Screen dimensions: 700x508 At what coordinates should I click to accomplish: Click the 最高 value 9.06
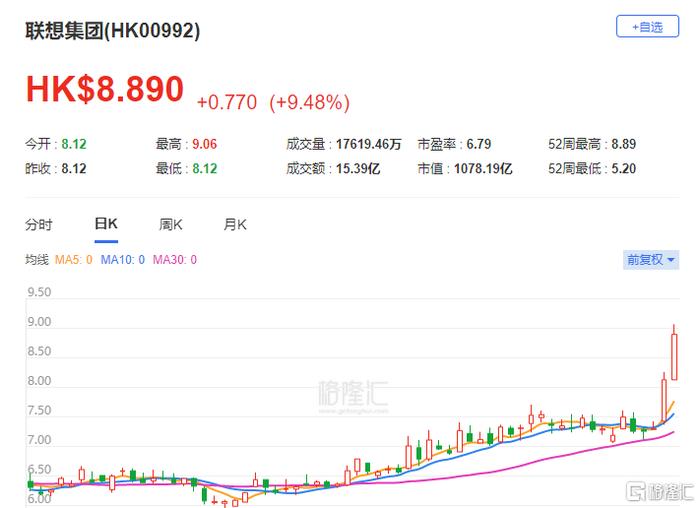[204, 144]
